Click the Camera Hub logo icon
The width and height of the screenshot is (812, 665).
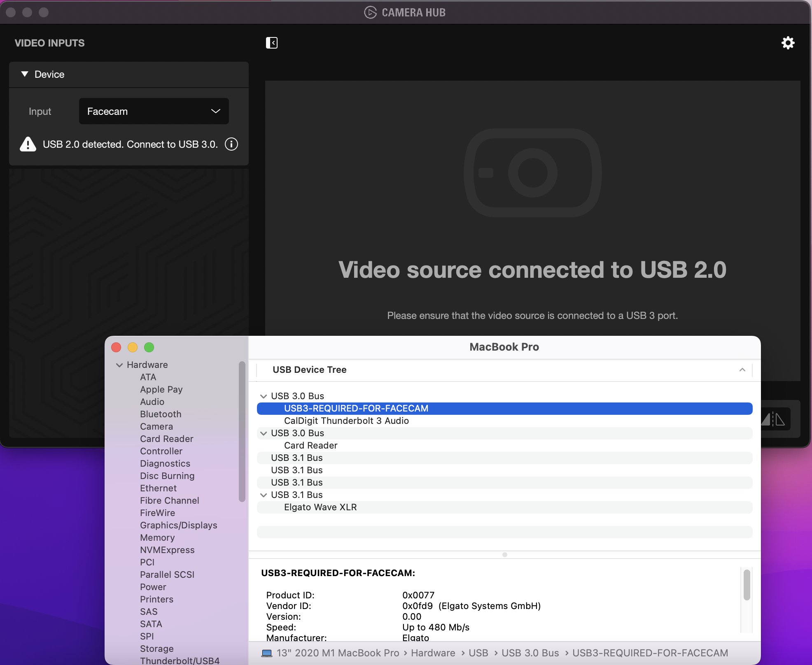370,12
